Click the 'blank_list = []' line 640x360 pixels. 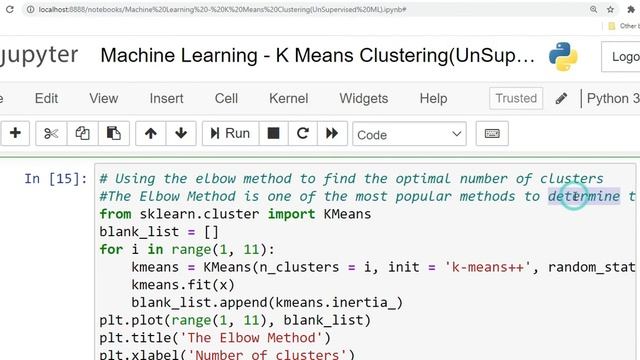click(x=159, y=232)
